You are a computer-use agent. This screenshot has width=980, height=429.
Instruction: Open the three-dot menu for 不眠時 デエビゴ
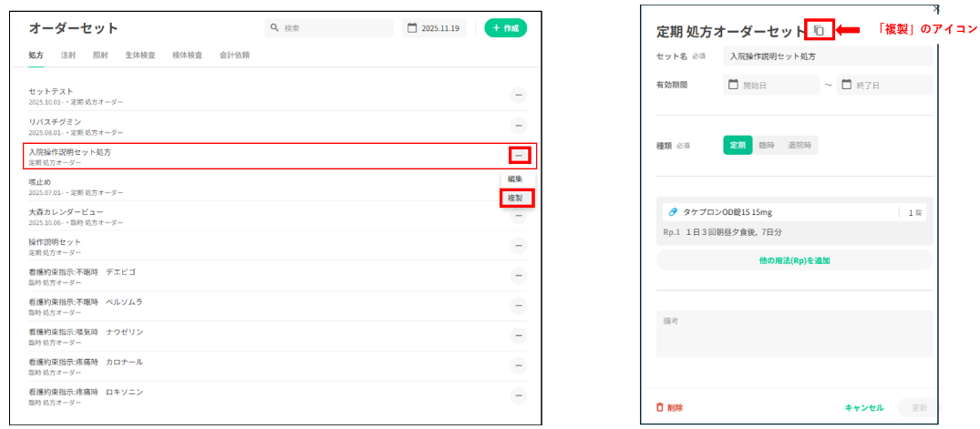point(518,275)
